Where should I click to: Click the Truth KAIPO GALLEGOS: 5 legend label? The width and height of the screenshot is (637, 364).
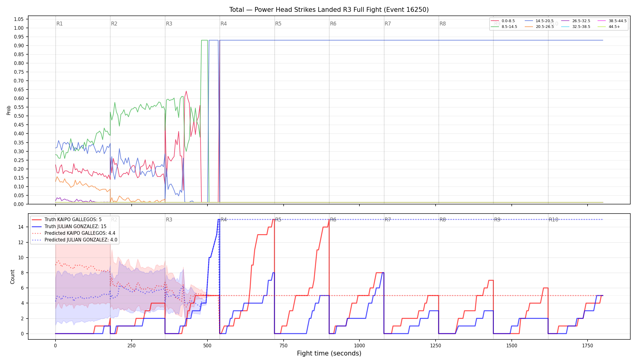[73, 220]
